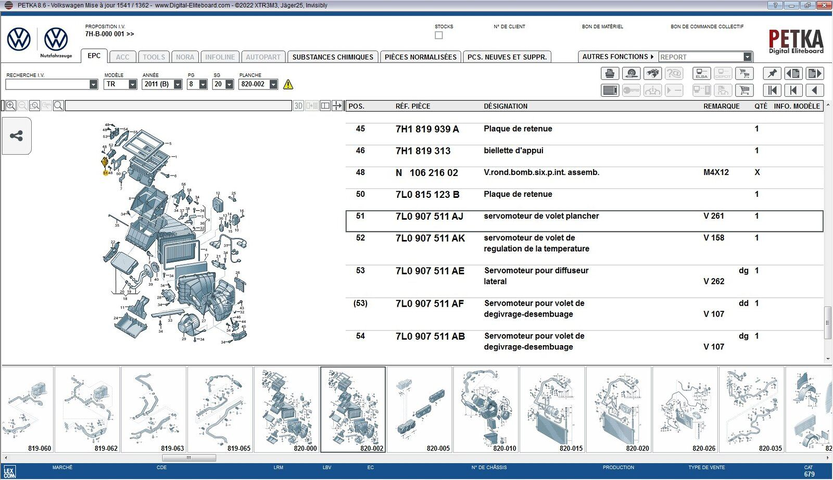The image size is (833, 480).
Task: Select part N 106 216 02
Action: pos(427,173)
